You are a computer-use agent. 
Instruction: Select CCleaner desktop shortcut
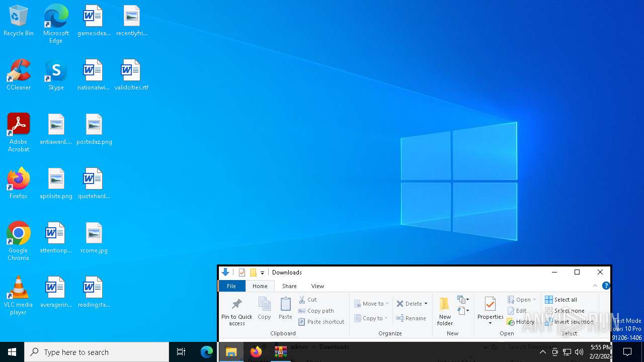point(19,75)
